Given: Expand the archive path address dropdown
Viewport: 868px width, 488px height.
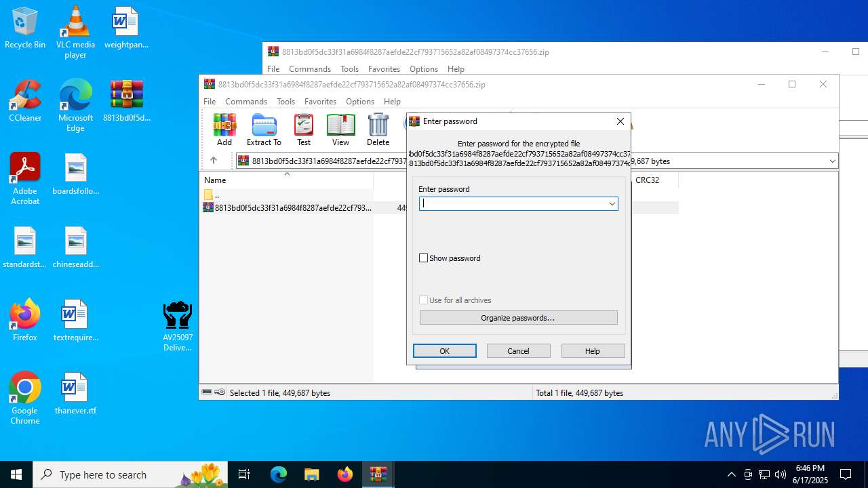Looking at the screenshot, I should tap(832, 161).
